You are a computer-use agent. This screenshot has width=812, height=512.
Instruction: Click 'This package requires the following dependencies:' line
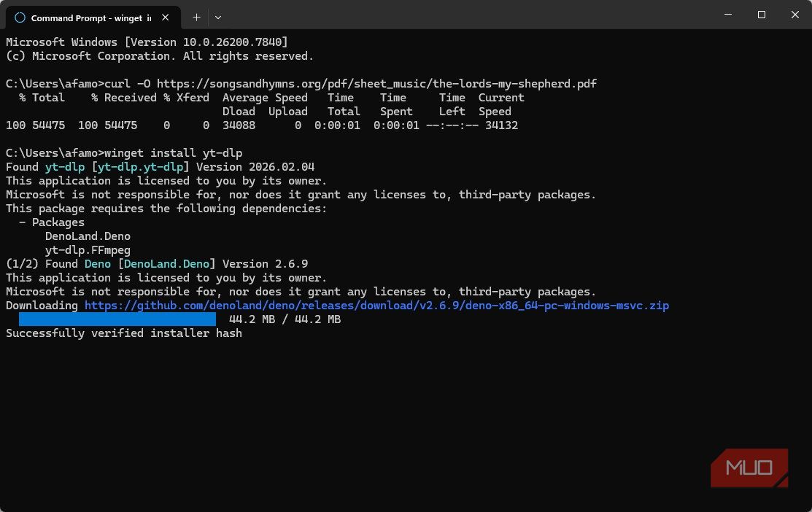point(166,209)
